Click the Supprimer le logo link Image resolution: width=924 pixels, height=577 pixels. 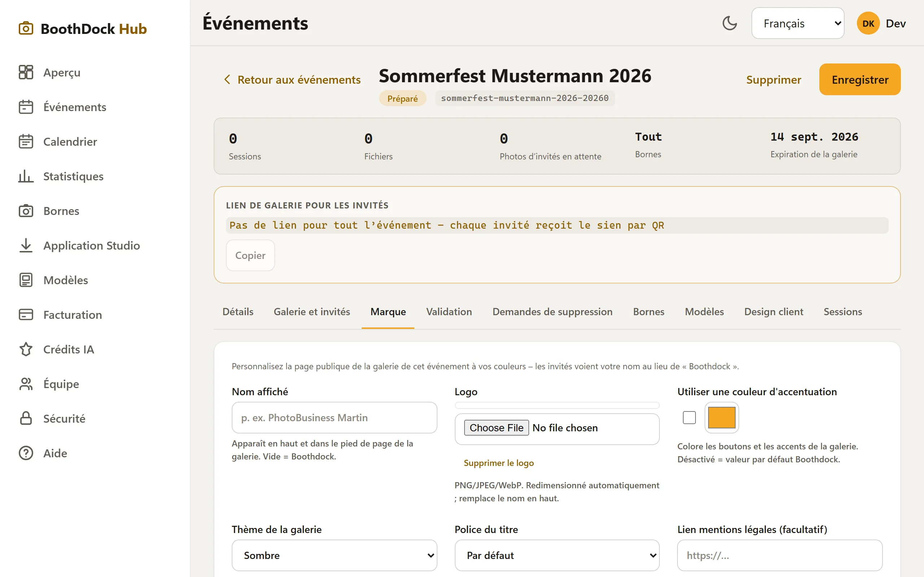coord(499,463)
